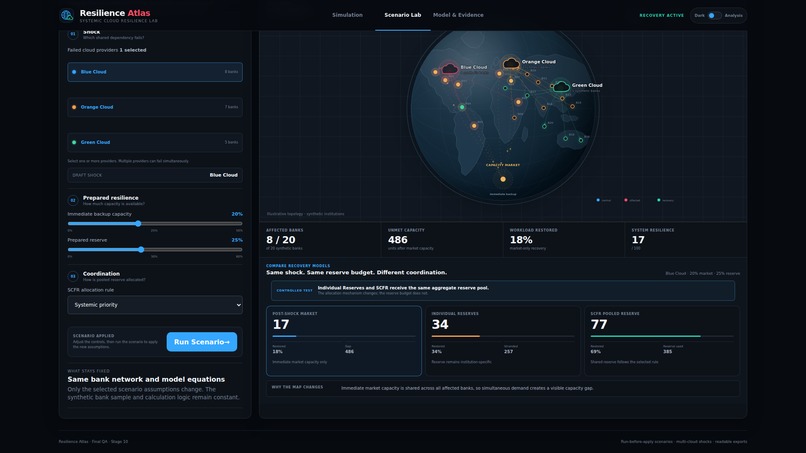Toggle the Green Cloud failed provider option

pos(155,142)
